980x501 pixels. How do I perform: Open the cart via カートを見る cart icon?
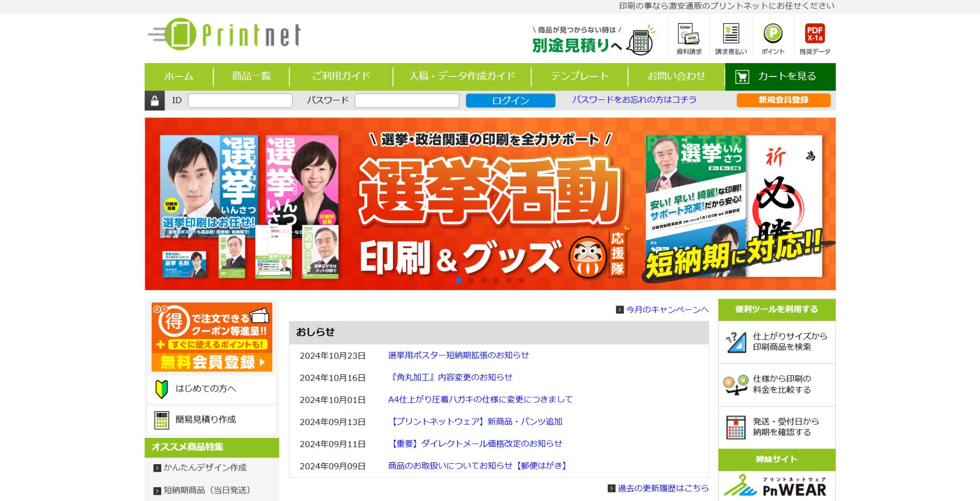[x=741, y=76]
